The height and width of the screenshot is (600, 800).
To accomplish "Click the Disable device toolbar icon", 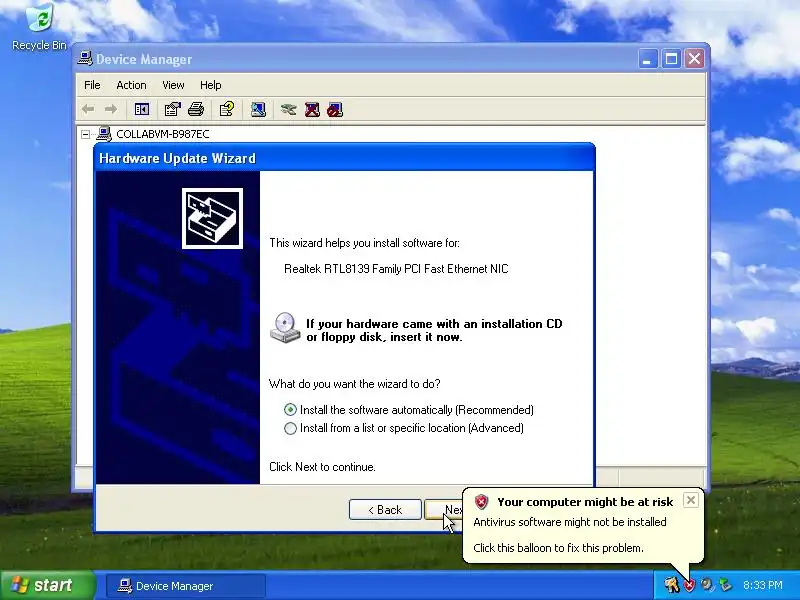I will (x=335, y=109).
